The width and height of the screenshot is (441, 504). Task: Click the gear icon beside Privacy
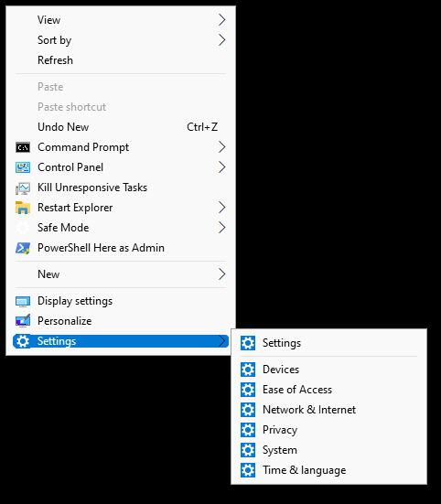(x=248, y=430)
